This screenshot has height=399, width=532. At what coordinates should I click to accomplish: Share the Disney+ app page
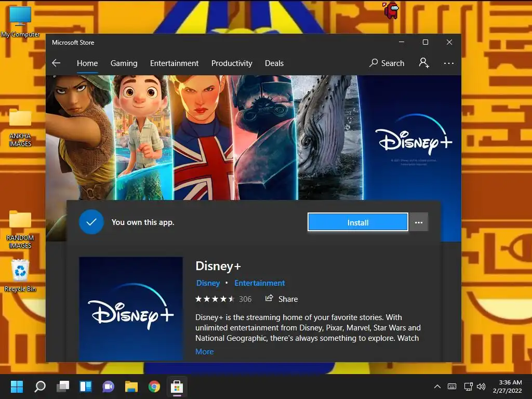(282, 299)
